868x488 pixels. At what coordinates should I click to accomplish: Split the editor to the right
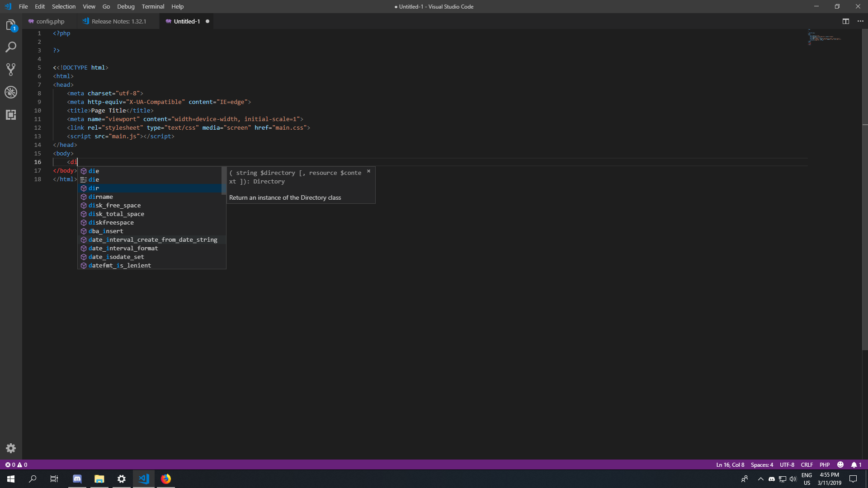tap(845, 21)
